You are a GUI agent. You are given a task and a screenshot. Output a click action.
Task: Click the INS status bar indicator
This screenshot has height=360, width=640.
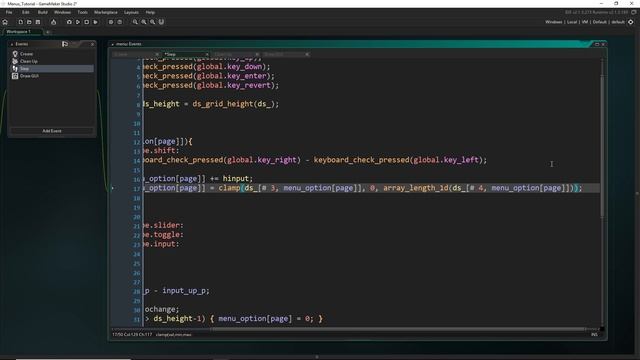click(594, 335)
